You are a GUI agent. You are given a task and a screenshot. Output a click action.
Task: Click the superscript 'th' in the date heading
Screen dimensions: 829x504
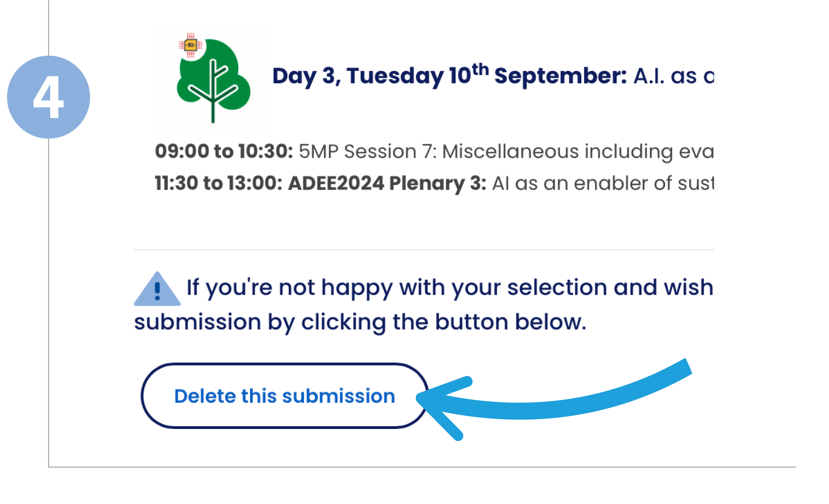coord(480,70)
